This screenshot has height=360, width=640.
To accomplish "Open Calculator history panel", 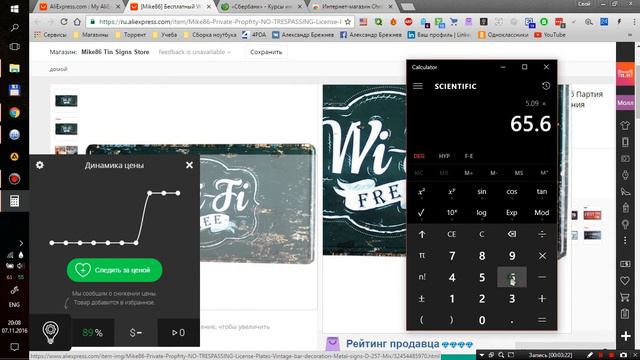I will click(546, 86).
